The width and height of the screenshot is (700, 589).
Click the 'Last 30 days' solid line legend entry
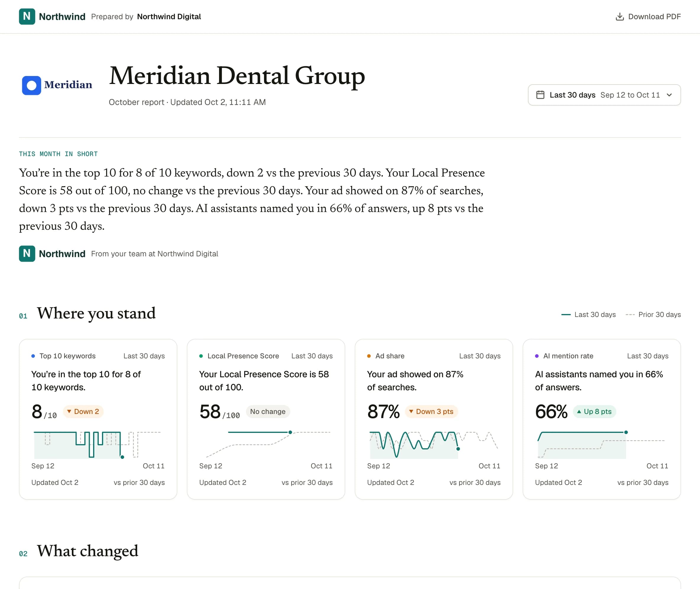point(589,315)
